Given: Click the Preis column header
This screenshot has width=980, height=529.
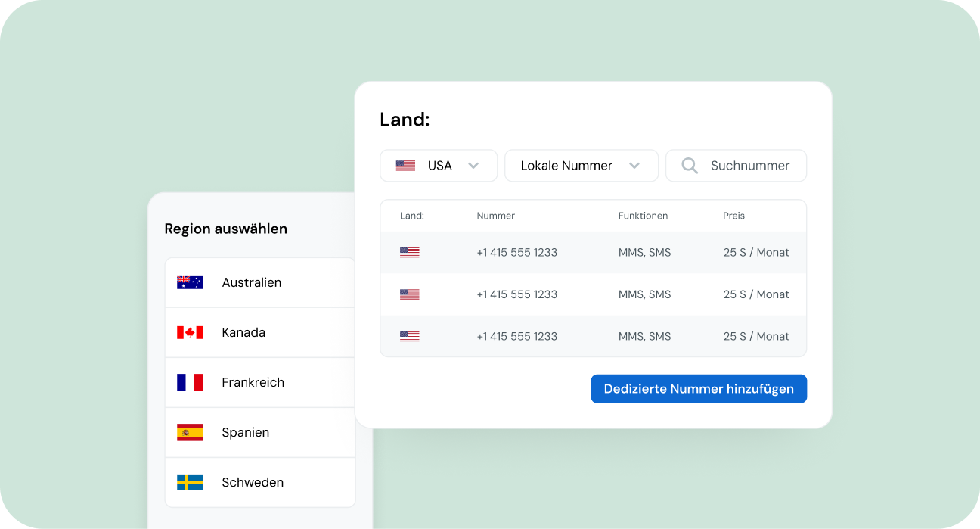Looking at the screenshot, I should click(733, 216).
